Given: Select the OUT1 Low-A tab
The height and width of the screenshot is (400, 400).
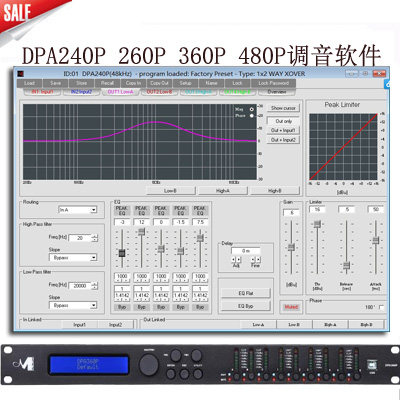Looking at the screenshot, I should [120, 92].
